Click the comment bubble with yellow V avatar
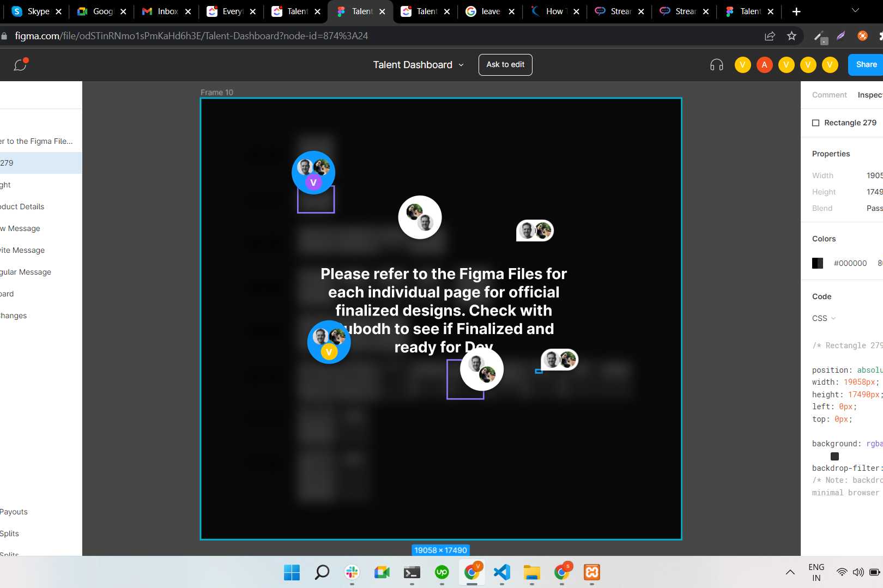This screenshot has height=588, width=883. 329,342
